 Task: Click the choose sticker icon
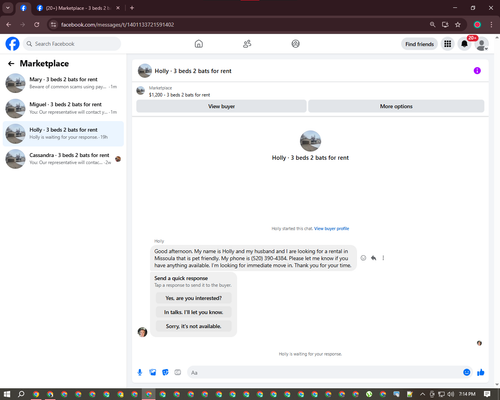pos(165,372)
